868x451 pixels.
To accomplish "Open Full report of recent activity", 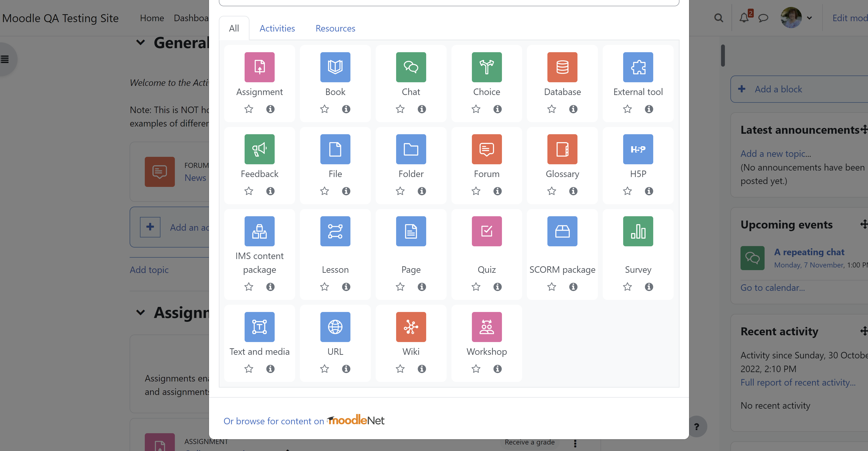I will [x=798, y=382].
